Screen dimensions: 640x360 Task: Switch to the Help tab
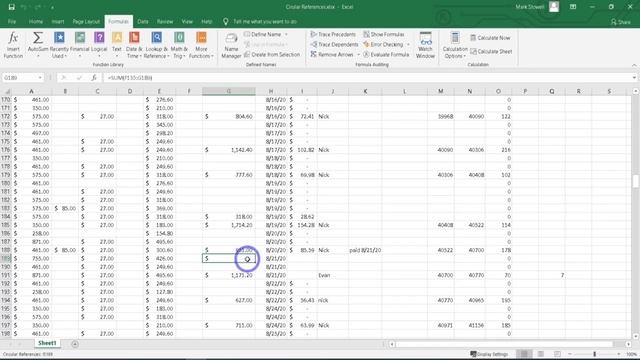click(207, 22)
